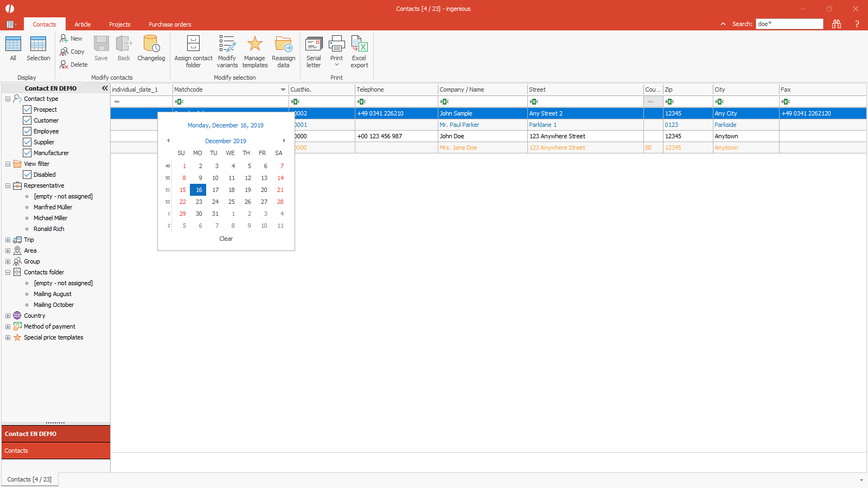
Task: Click the Manage templates star icon
Action: 254,44
